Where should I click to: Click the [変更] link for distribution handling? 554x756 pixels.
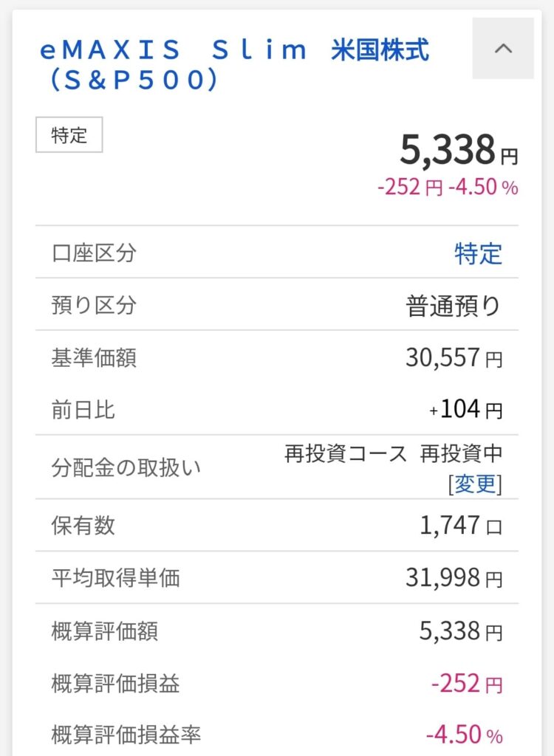point(475,484)
